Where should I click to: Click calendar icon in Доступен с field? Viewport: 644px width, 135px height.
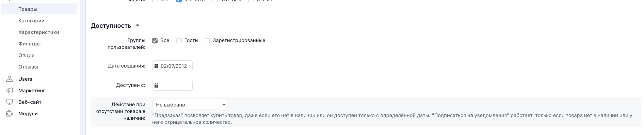tap(157, 85)
